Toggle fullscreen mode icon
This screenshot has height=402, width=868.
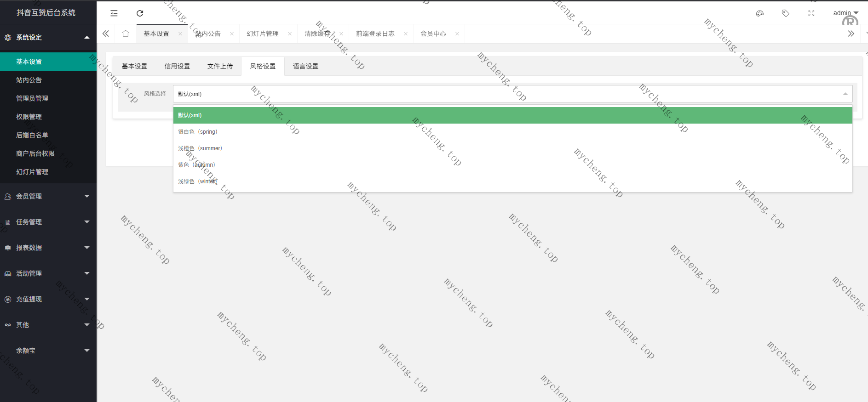[x=811, y=13]
